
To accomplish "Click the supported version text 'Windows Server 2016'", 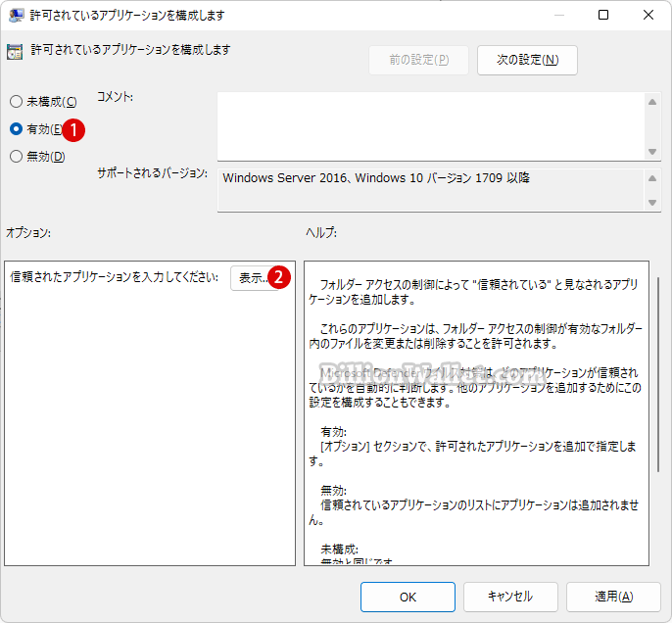I will coord(284,178).
